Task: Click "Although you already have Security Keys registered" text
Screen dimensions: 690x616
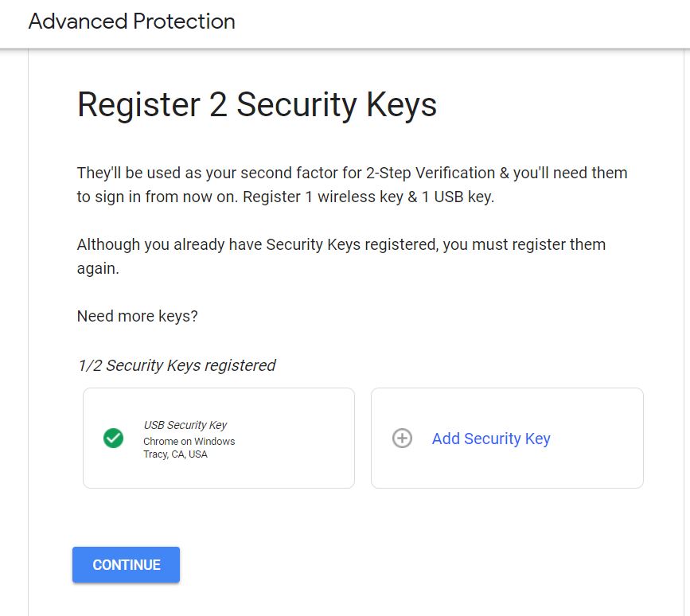Action: click(256, 244)
